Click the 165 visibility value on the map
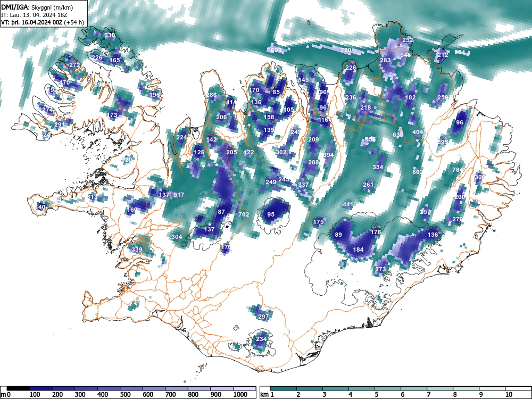Viewport: 532px width, 399px height. point(115,60)
